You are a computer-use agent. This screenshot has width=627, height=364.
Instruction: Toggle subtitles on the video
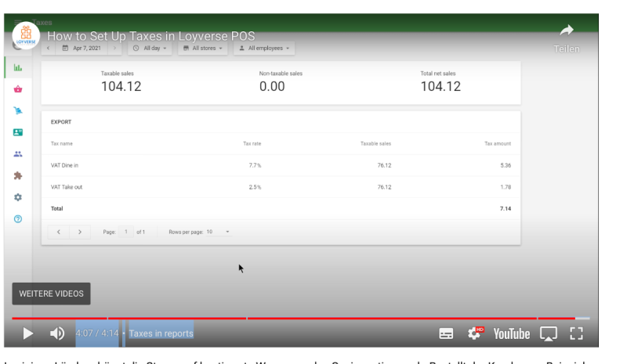pos(446,333)
